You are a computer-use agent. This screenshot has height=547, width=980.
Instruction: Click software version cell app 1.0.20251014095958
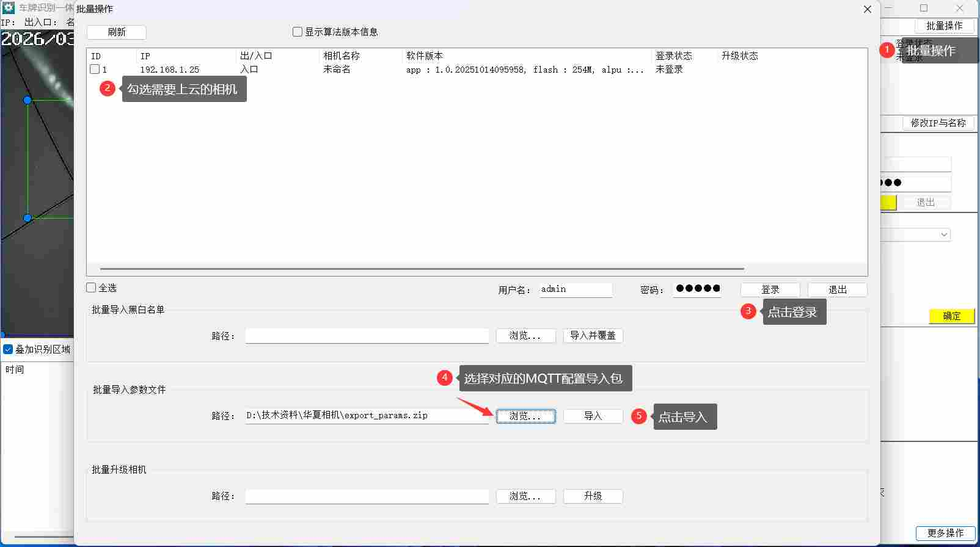(525, 70)
